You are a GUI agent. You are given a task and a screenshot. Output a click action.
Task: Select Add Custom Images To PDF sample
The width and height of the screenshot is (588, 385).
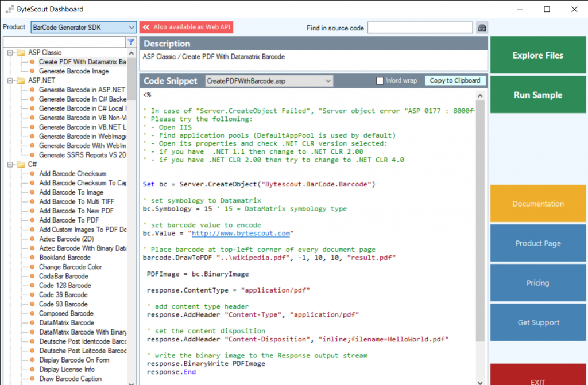pos(83,230)
